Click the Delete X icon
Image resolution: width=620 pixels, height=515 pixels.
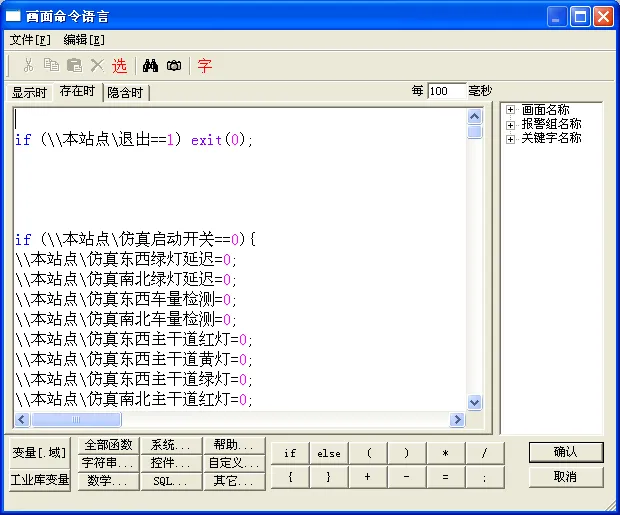[x=97, y=65]
